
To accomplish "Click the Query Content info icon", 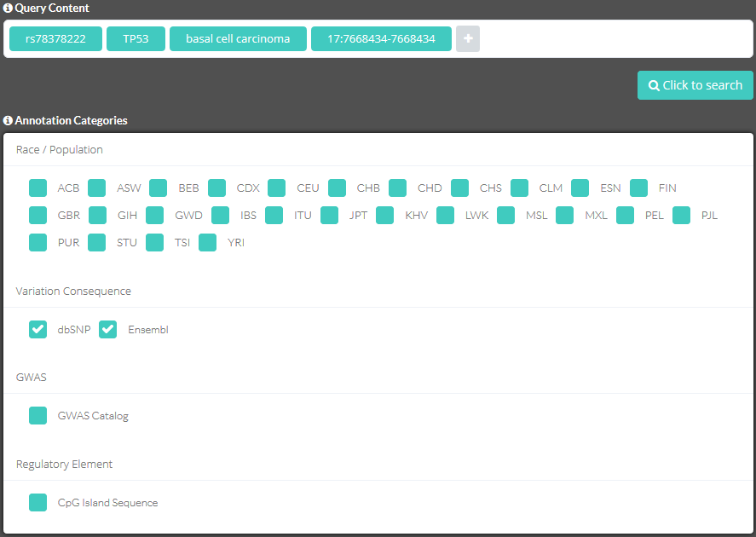I will coord(8,9).
